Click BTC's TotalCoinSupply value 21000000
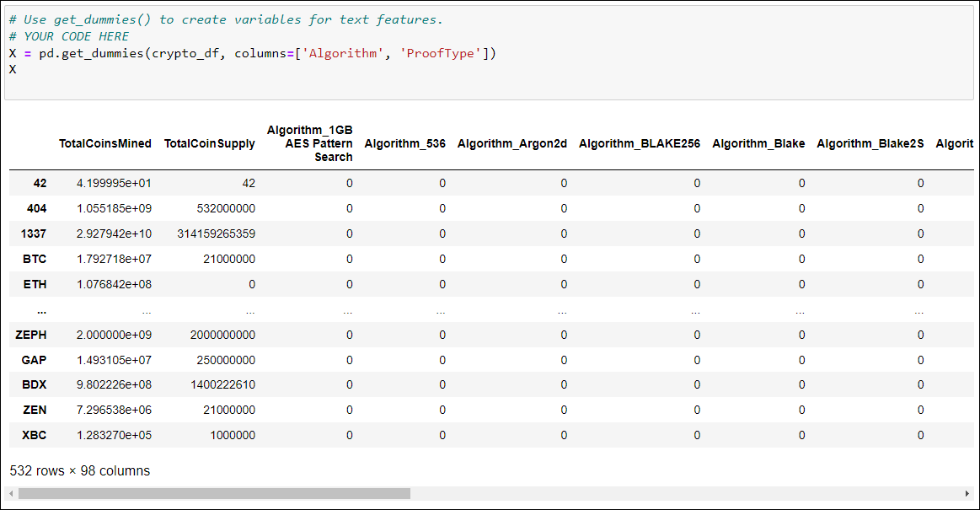The height and width of the screenshot is (510, 980). click(x=229, y=259)
